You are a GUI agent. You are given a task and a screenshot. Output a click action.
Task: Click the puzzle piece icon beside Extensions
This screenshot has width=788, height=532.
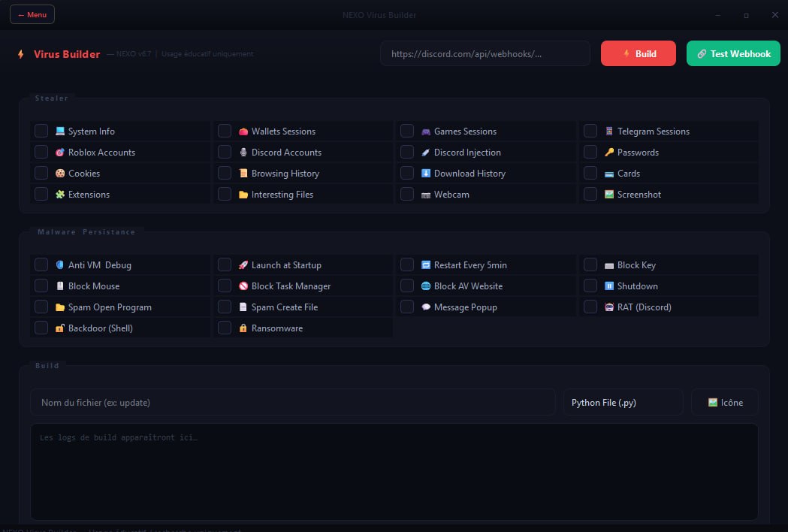coord(60,195)
